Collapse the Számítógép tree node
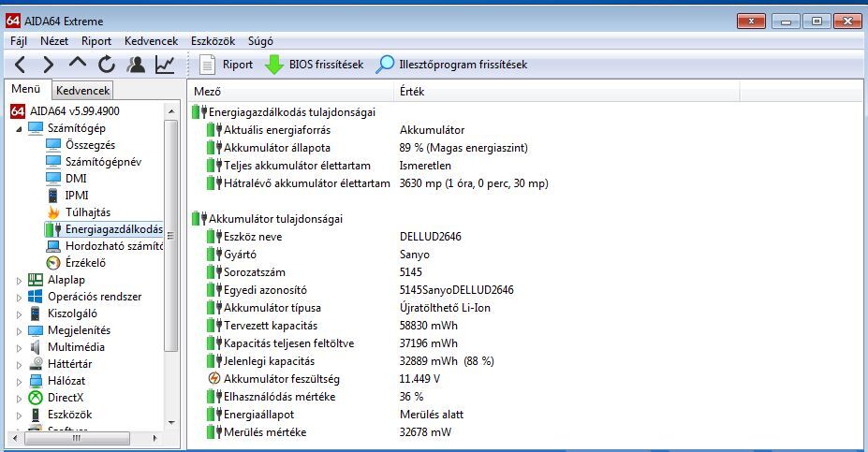This screenshot has height=452, width=868. 19,129
